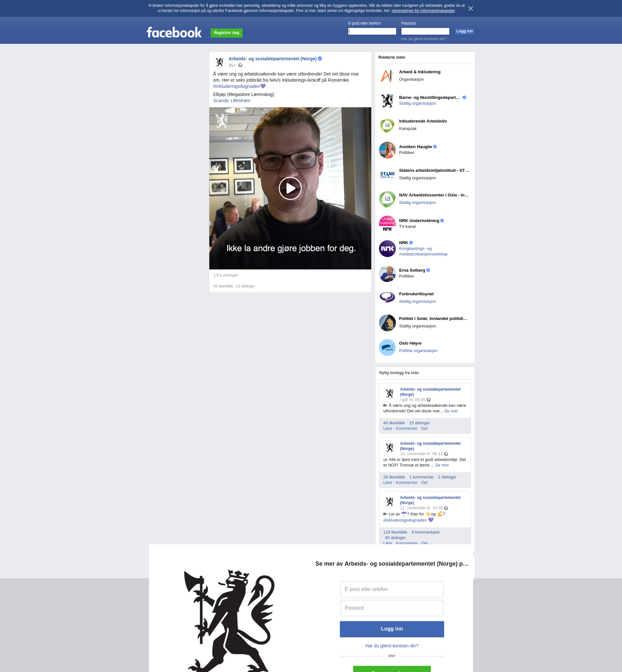The height and width of the screenshot is (672, 622).
Task: Open Forbrukertilsynet logo
Action: [387, 298]
